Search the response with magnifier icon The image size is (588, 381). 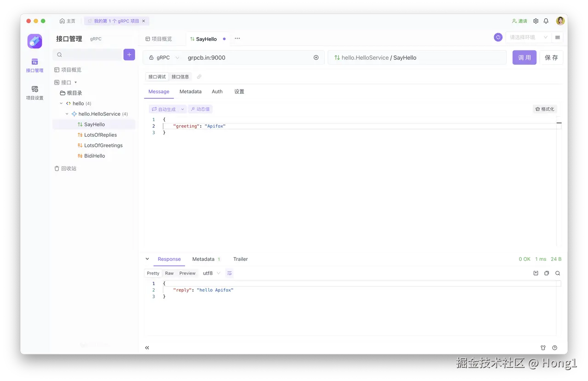tap(558, 273)
